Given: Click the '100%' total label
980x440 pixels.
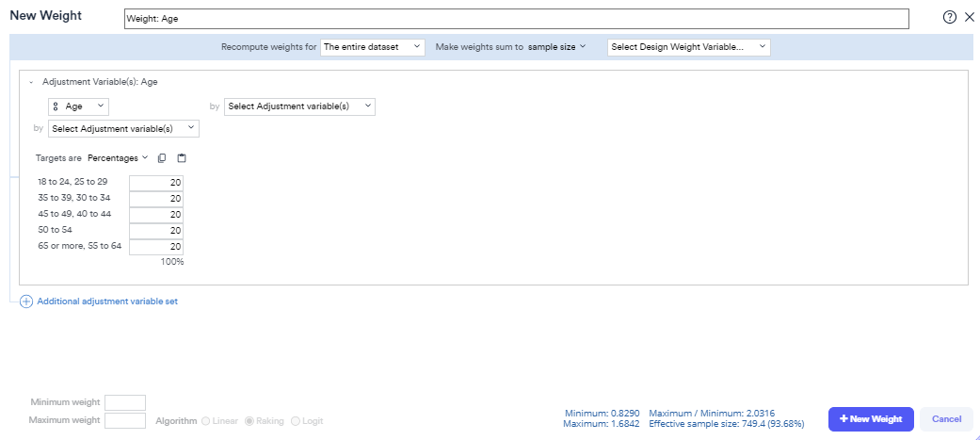Looking at the screenshot, I should point(172,262).
